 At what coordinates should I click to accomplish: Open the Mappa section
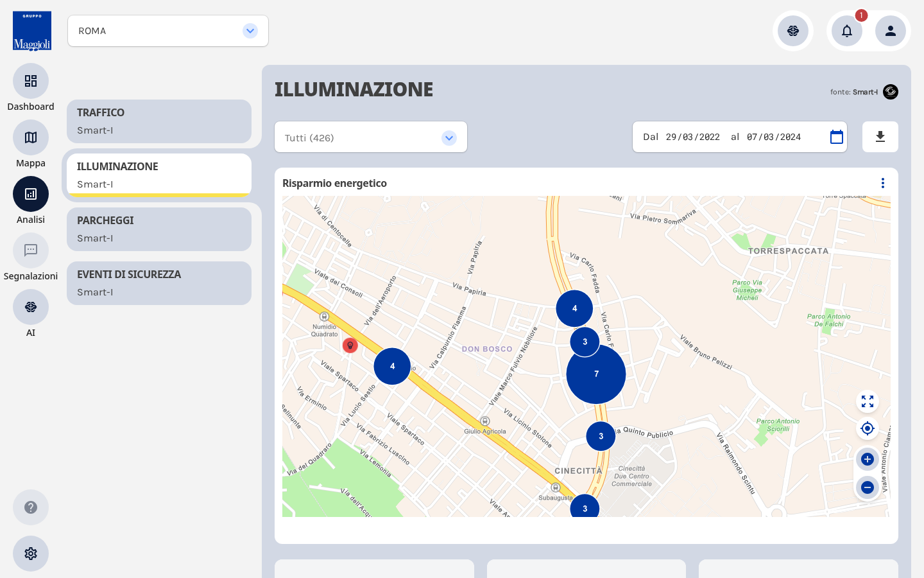pos(31,137)
